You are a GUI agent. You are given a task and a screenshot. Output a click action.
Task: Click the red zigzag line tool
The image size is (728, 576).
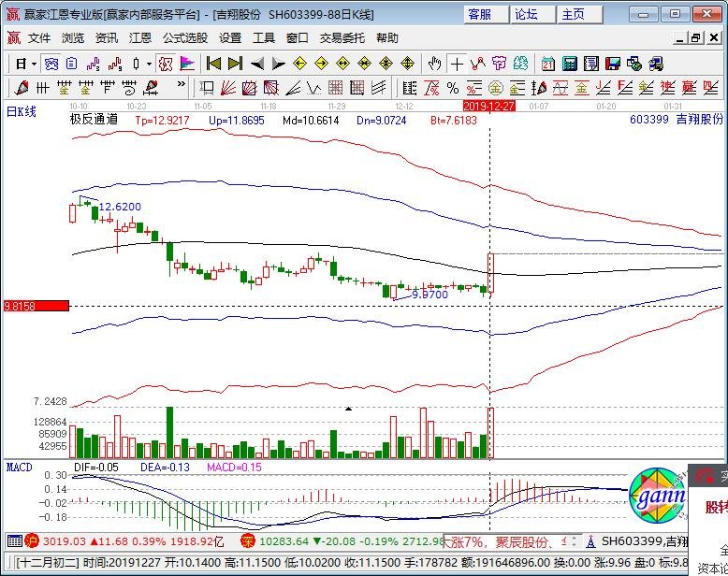478,64
